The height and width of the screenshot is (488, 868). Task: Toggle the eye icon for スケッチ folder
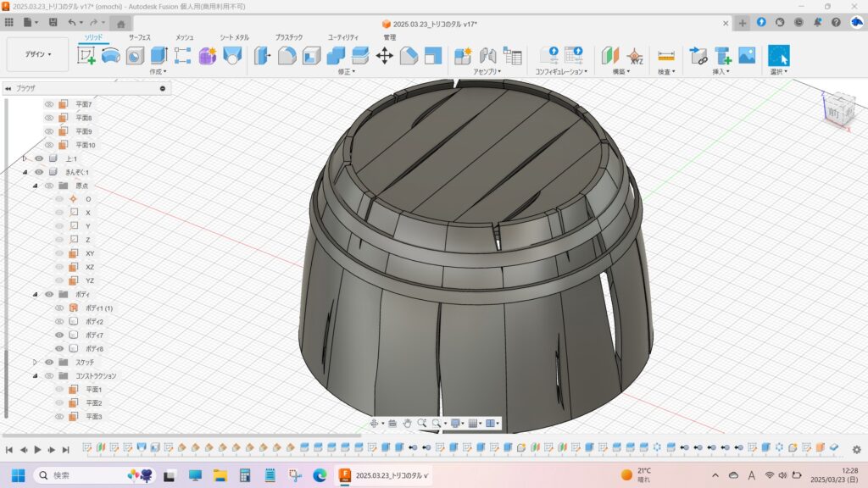pyautogui.click(x=49, y=362)
